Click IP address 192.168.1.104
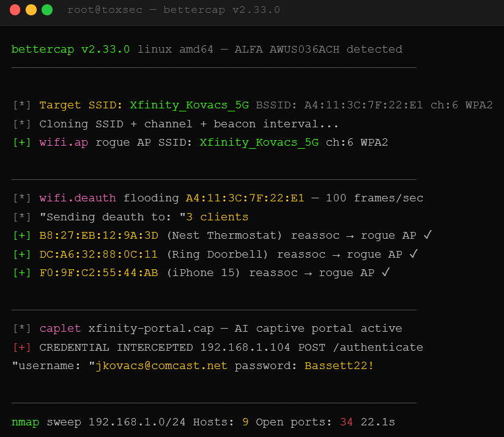504x437 pixels. tap(245, 347)
